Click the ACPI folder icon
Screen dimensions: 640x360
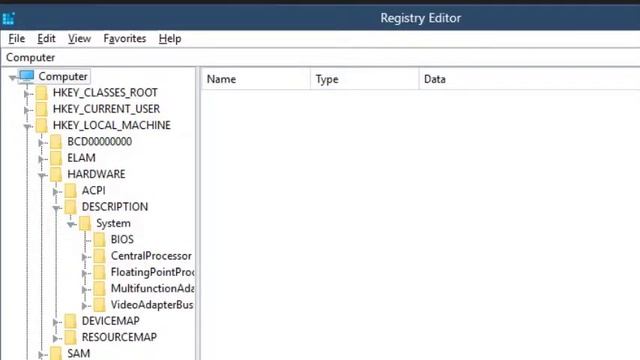(71, 191)
